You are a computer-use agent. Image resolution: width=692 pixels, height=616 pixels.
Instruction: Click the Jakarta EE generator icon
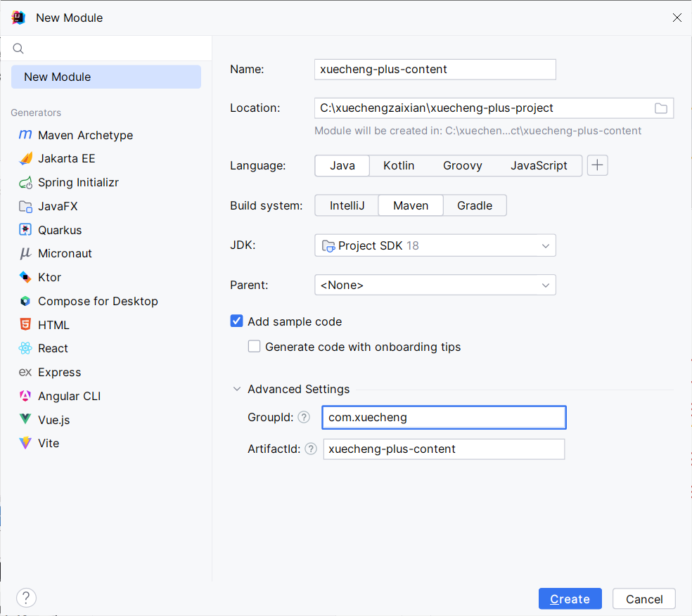pyautogui.click(x=25, y=158)
